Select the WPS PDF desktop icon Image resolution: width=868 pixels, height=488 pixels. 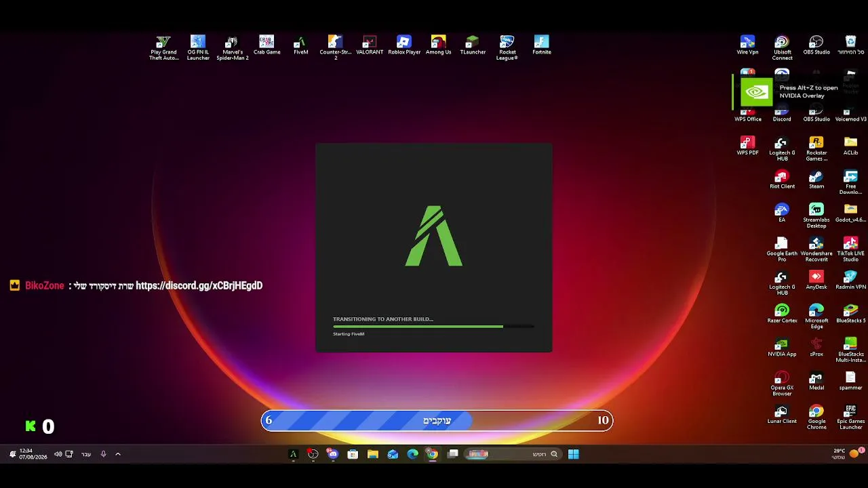point(747,146)
